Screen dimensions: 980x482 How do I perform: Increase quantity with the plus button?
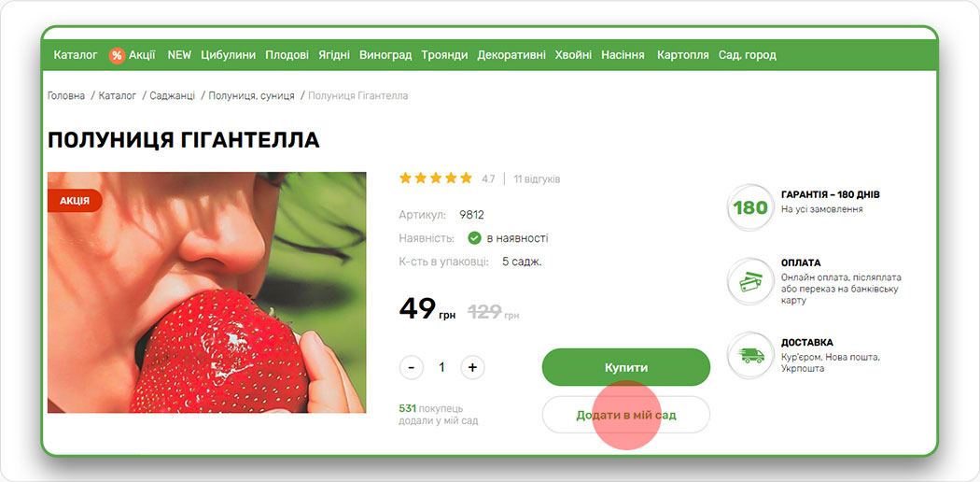coord(472,368)
